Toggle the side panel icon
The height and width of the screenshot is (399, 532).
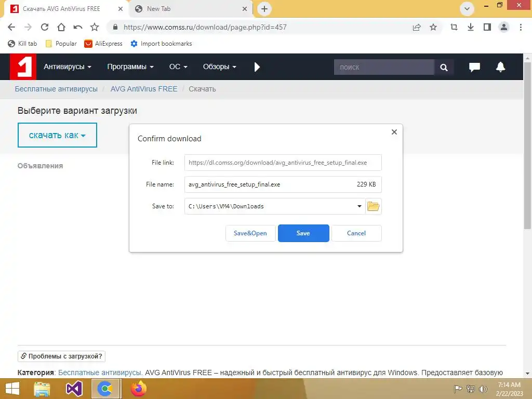(487, 27)
